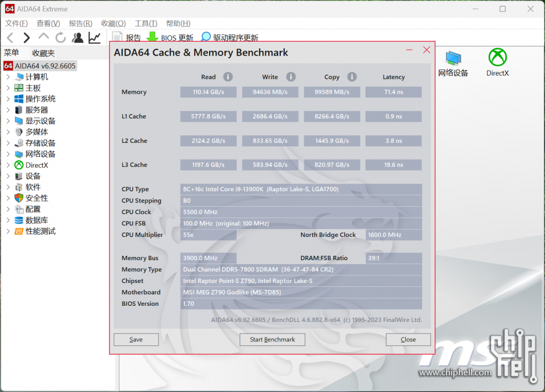Click the Start Benchmark button
This screenshot has height=392, width=545.
pyautogui.click(x=272, y=340)
